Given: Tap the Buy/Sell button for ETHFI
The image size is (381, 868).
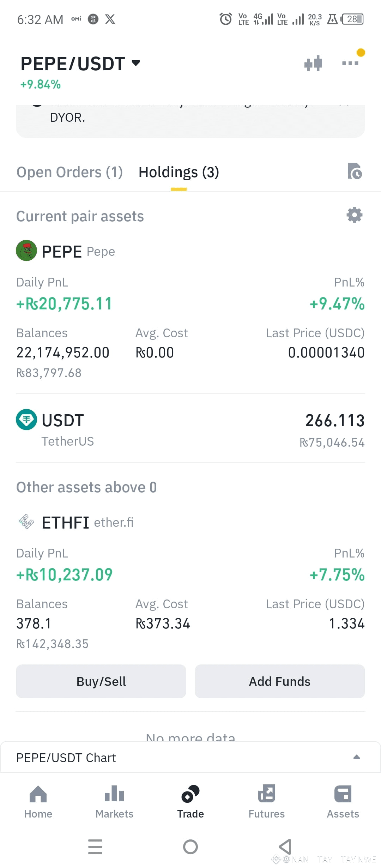Looking at the screenshot, I should point(101,681).
